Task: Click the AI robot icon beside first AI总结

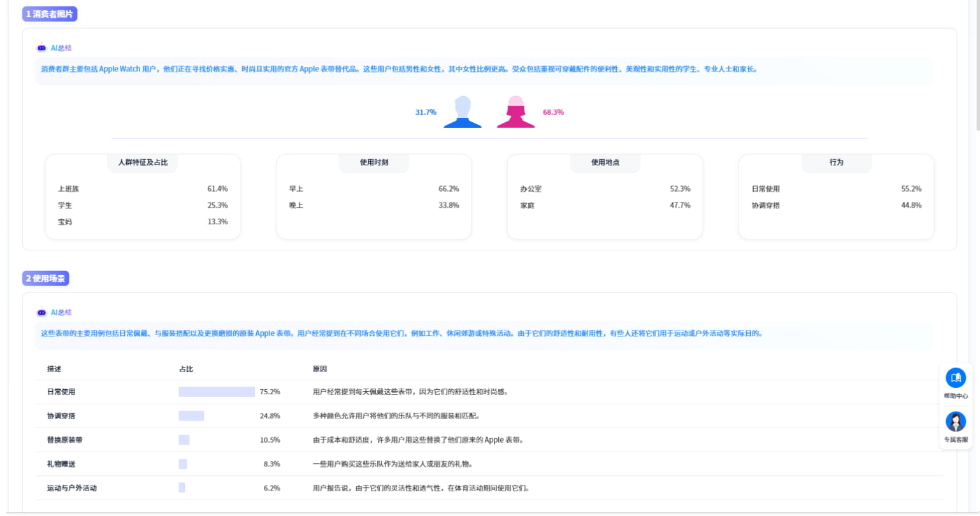Action: point(42,48)
